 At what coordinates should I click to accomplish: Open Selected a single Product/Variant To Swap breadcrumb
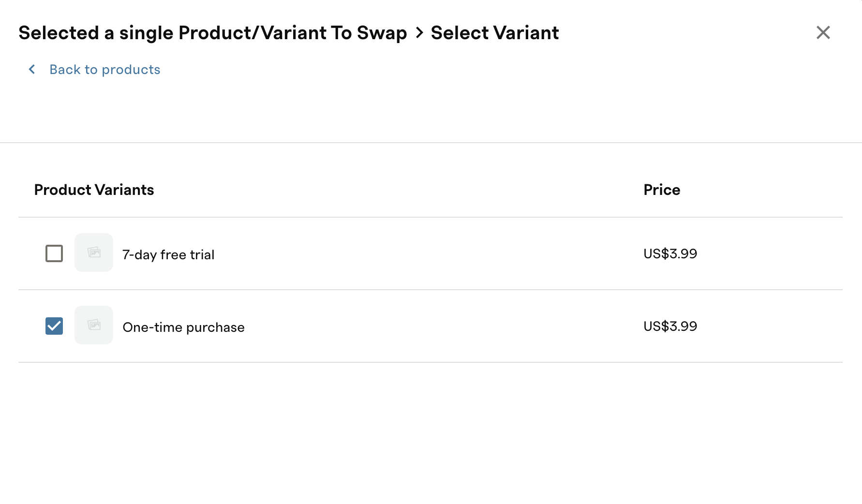coord(213,33)
